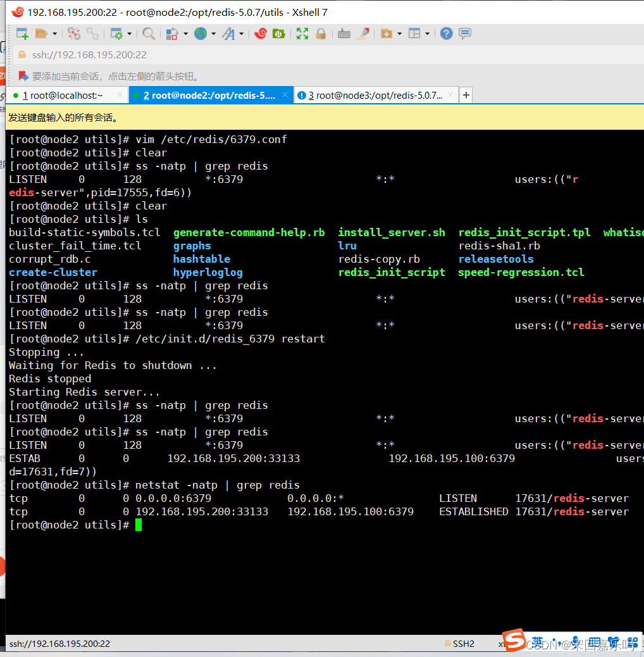Click the bookmark arrow add-session icon
The width and height of the screenshot is (644, 657).
pos(23,76)
